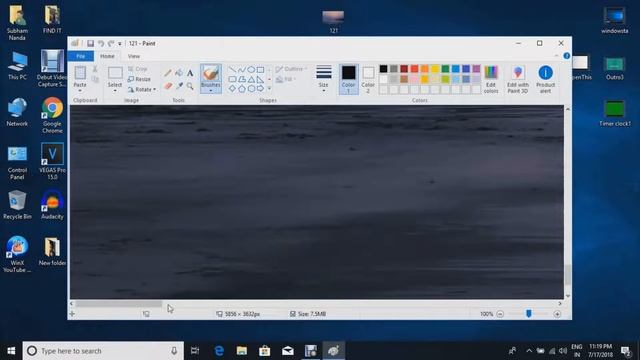Pick the red color swatch
Image resolution: width=640 pixels, height=360 pixels.
414,69
